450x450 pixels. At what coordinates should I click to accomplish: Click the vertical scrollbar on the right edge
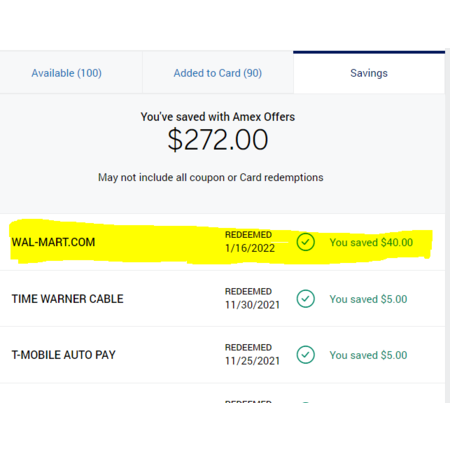coord(447,226)
